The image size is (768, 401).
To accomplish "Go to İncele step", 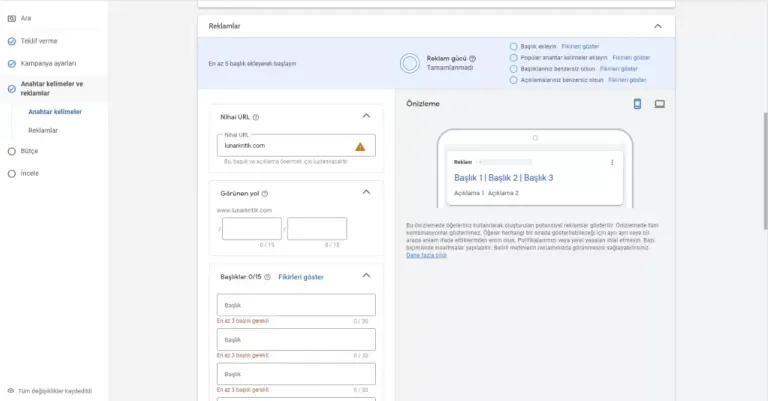I will click(x=29, y=174).
